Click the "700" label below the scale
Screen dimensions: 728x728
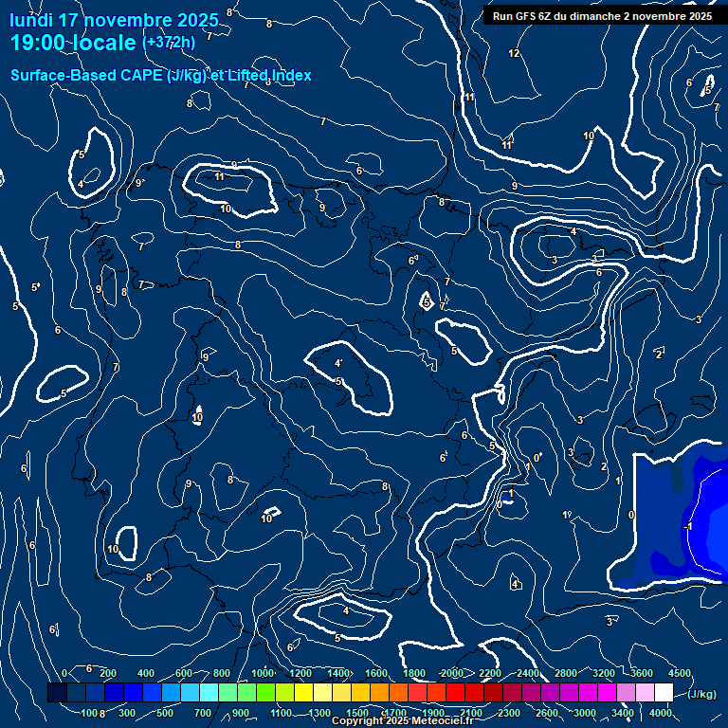(x=203, y=713)
